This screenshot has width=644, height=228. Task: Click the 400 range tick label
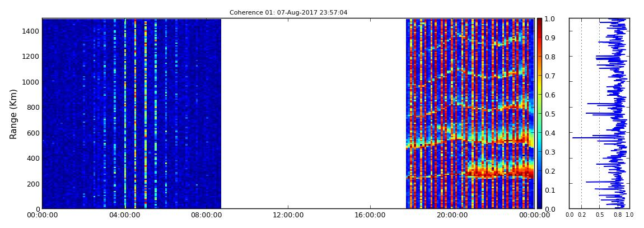click(34, 158)
